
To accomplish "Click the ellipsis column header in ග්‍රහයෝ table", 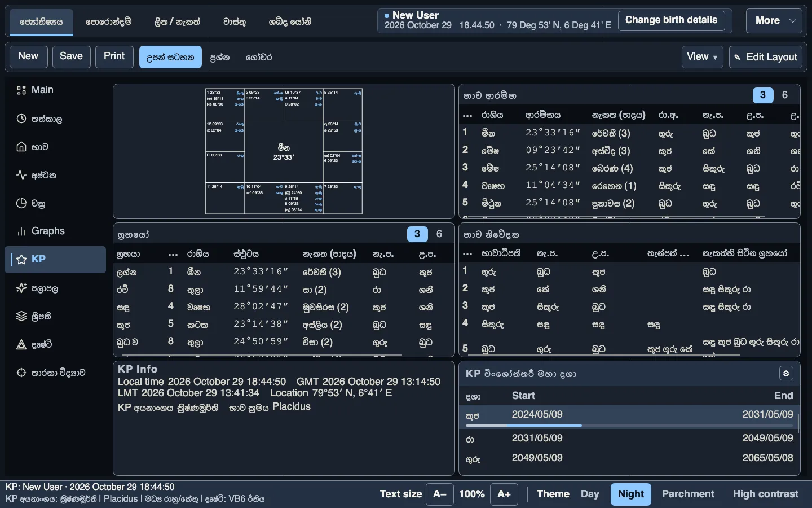I will tap(173, 254).
